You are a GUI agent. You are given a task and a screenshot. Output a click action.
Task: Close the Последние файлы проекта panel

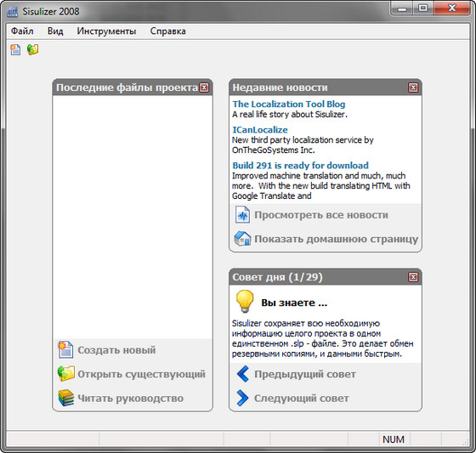click(204, 88)
